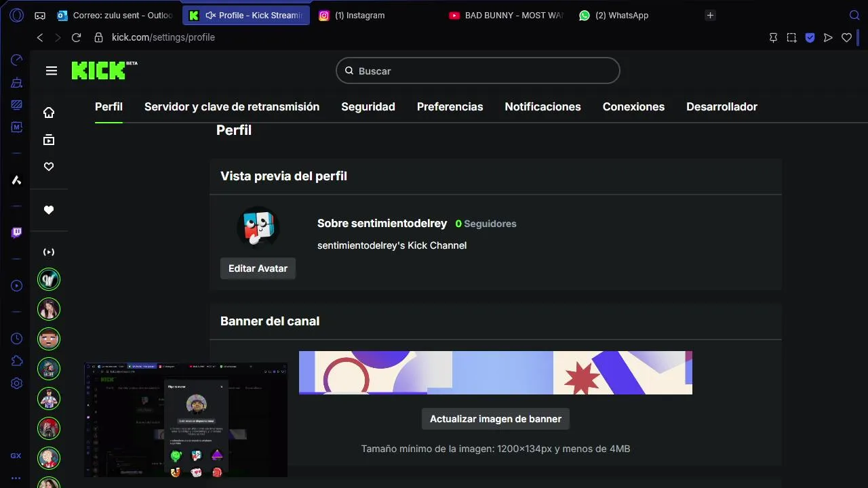Open the dark-haired woman channel avatar
The height and width of the screenshot is (488, 868).
coord(49,309)
